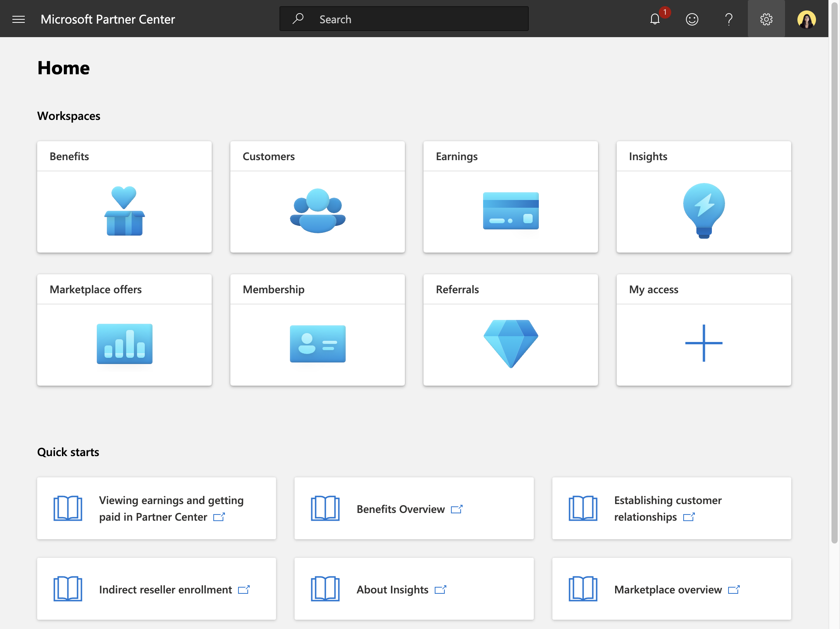The image size is (840, 629).
Task: Open About Insights quick start
Action: (414, 589)
